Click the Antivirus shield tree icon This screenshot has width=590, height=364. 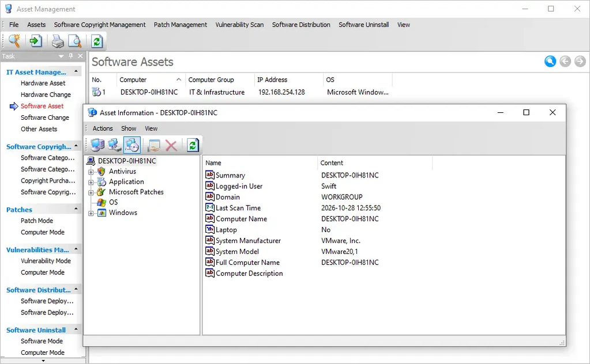102,171
